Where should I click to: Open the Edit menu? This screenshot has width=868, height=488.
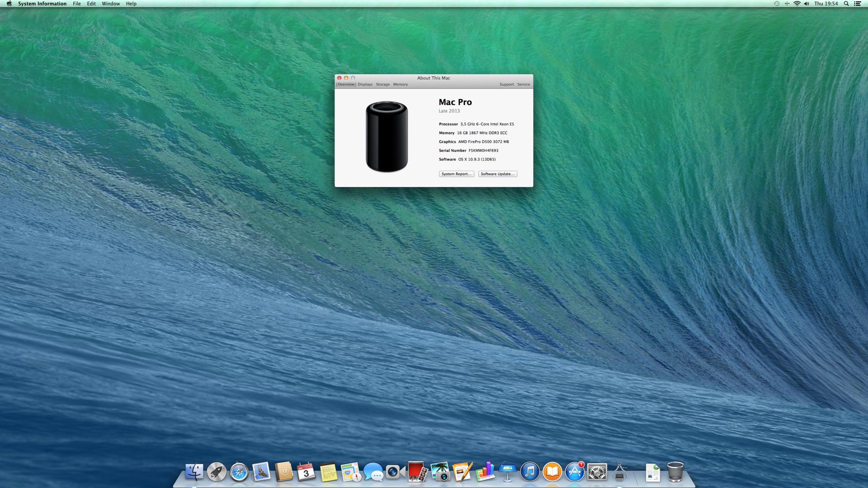91,4
